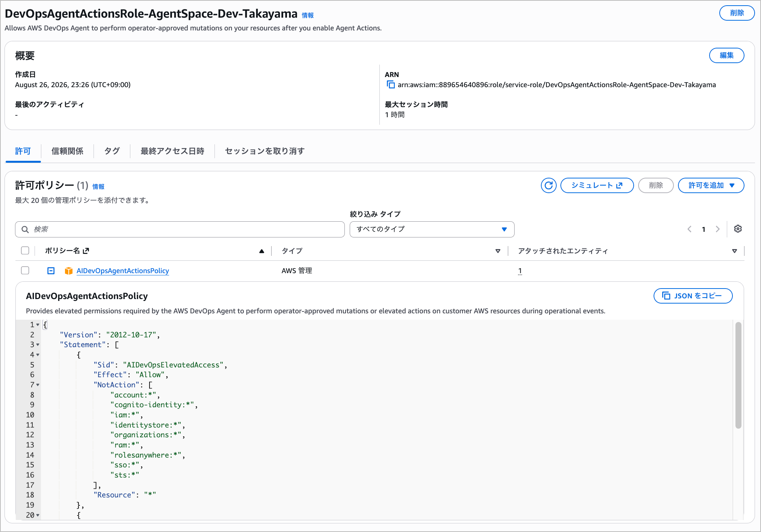Switch to the 信頼関係 tab
This screenshot has height=532, width=761.
[x=67, y=151]
